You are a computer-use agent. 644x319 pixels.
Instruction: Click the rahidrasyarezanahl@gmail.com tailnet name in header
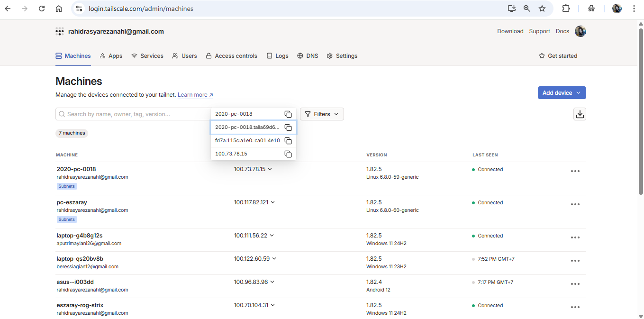(x=116, y=32)
